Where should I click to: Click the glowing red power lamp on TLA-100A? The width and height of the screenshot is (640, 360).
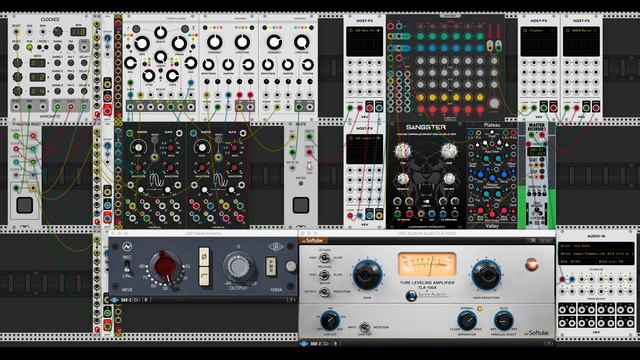coord(531,265)
